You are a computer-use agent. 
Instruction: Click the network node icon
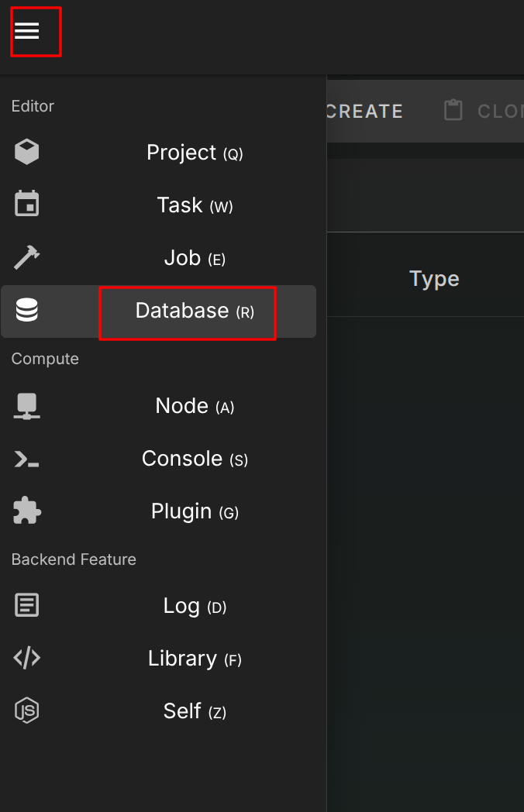click(x=27, y=406)
